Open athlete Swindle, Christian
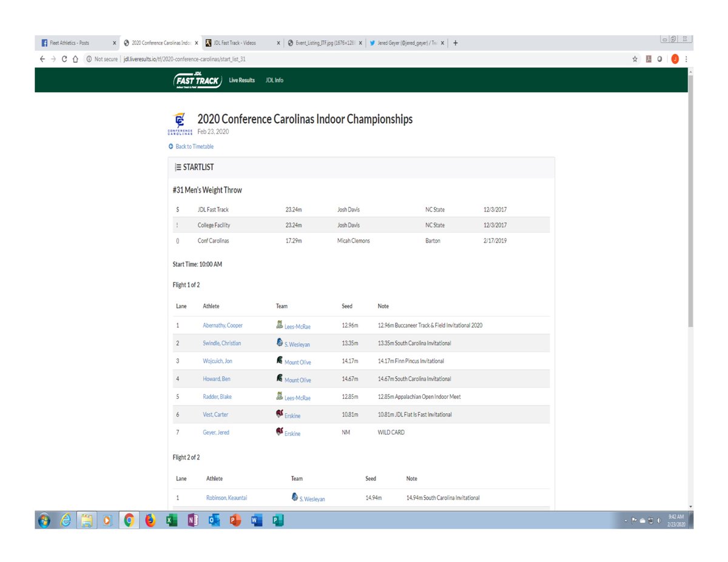 pyautogui.click(x=222, y=343)
